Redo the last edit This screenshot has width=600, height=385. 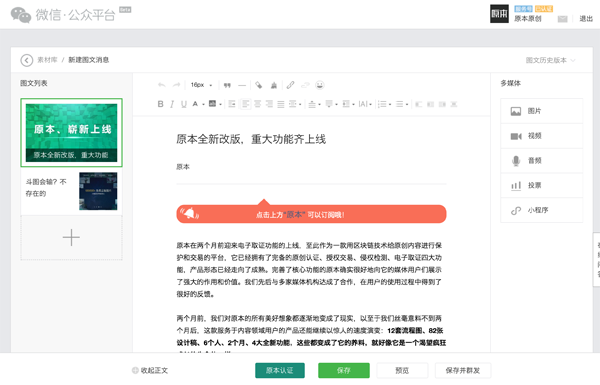pos(176,85)
